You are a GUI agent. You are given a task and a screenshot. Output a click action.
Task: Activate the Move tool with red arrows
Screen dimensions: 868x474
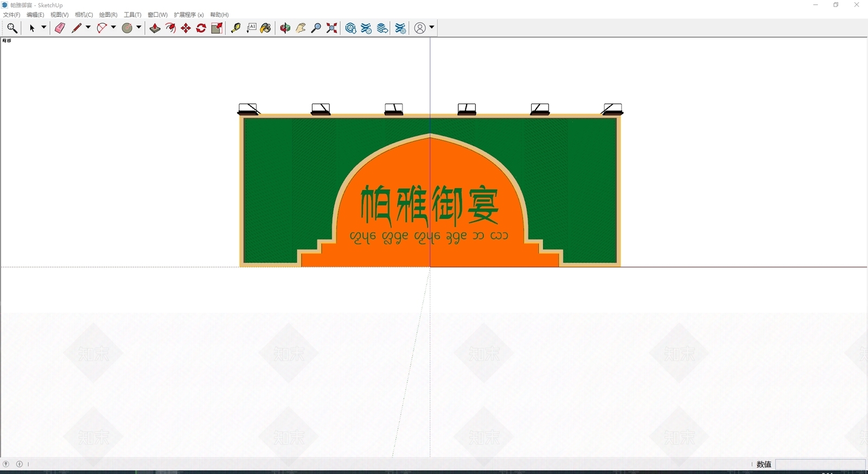pyautogui.click(x=186, y=28)
